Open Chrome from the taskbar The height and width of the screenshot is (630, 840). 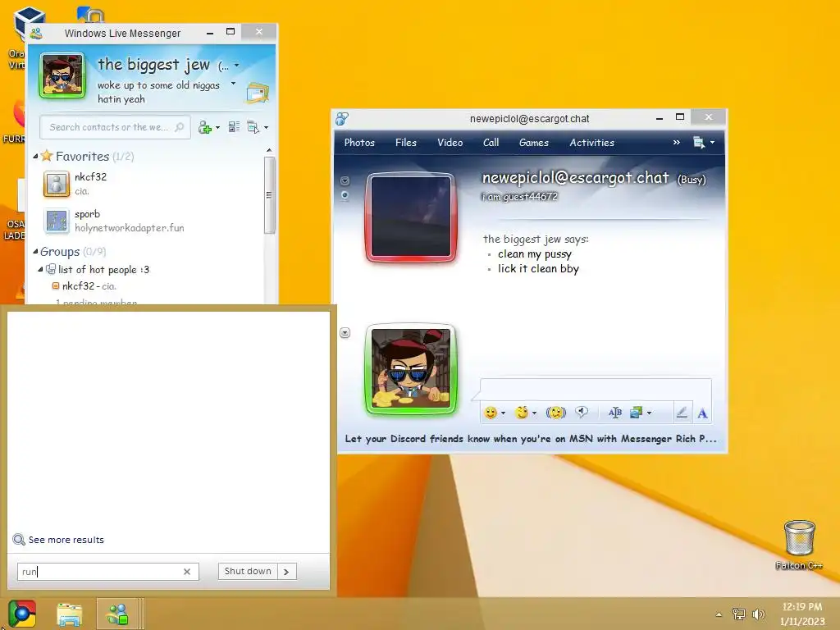(x=22, y=614)
